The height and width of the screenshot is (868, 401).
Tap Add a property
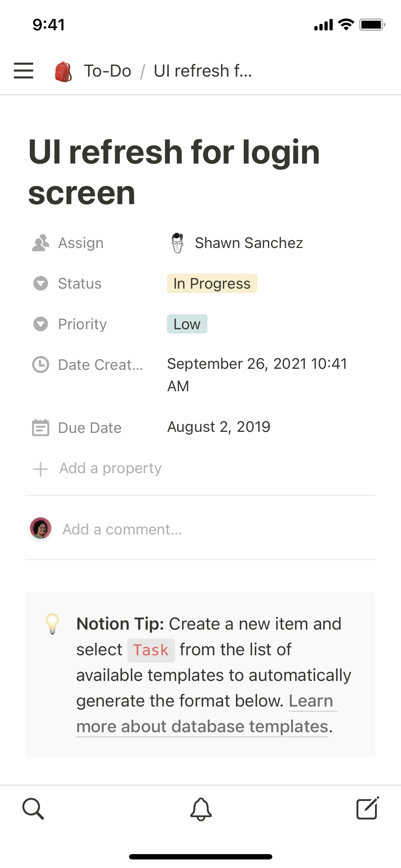point(110,468)
